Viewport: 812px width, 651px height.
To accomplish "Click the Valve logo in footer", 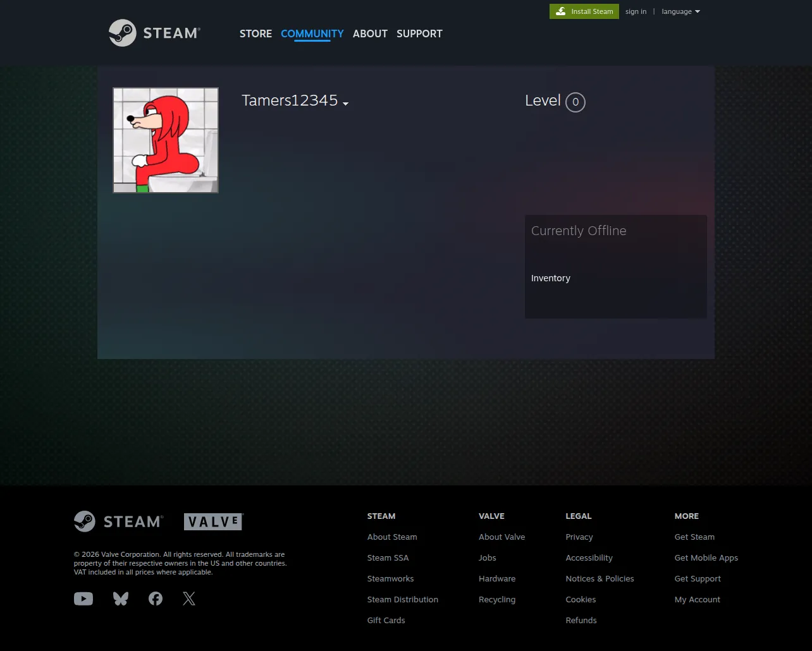I will (214, 521).
